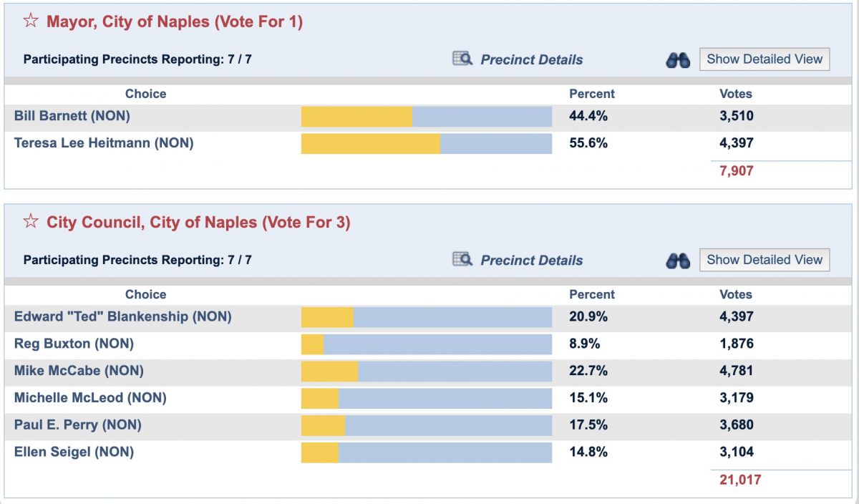Show Detailed View for the Mayor race
Image resolution: width=859 pixels, height=504 pixels.
[764, 59]
